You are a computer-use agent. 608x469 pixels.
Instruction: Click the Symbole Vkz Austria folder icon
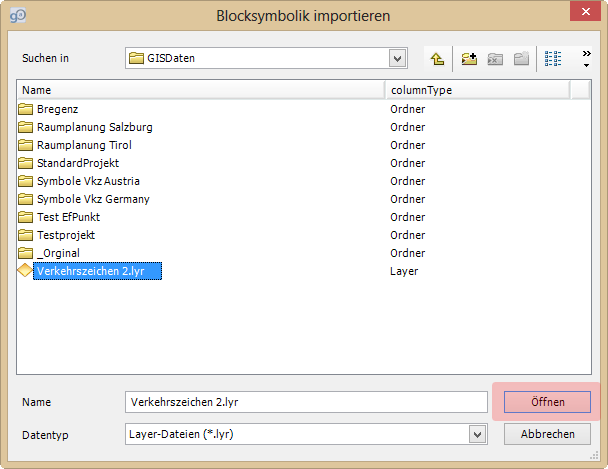26,181
